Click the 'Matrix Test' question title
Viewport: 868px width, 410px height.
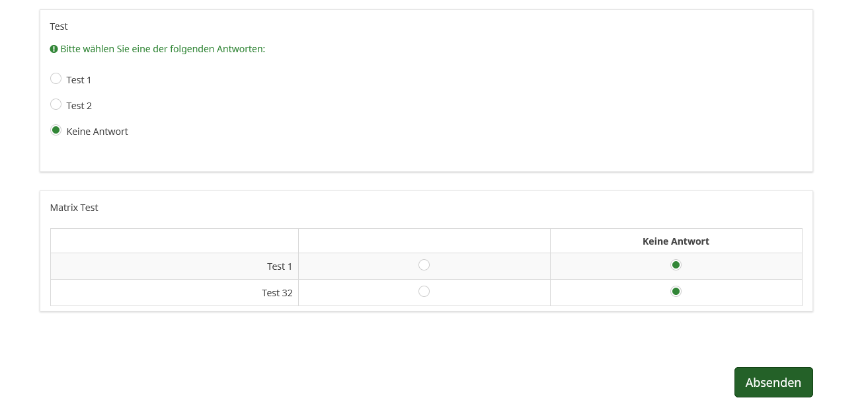[x=74, y=208]
